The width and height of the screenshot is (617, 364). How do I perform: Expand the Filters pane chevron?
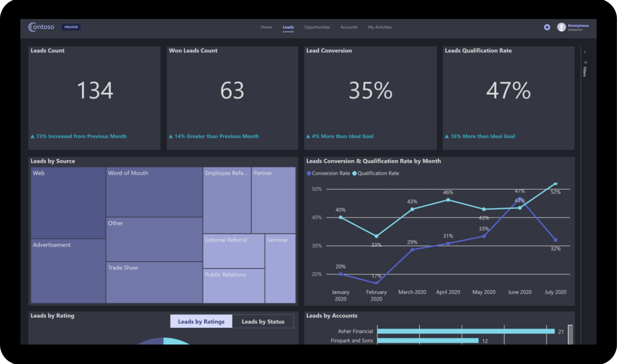[x=585, y=52]
